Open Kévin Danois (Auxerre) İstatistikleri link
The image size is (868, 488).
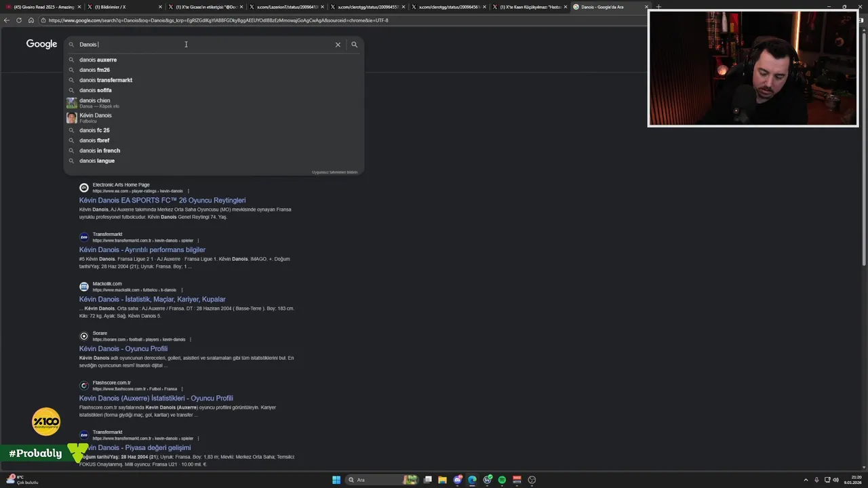156,399
